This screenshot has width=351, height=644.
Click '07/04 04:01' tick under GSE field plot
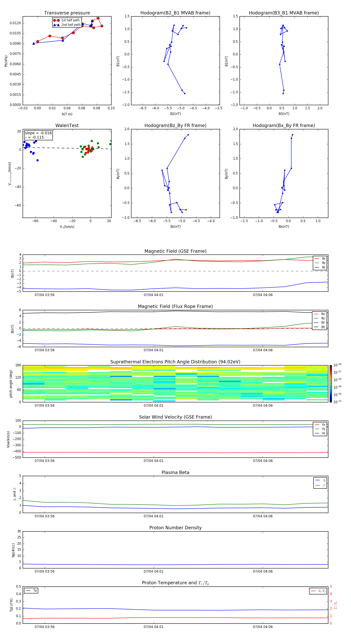pyautogui.click(x=153, y=295)
